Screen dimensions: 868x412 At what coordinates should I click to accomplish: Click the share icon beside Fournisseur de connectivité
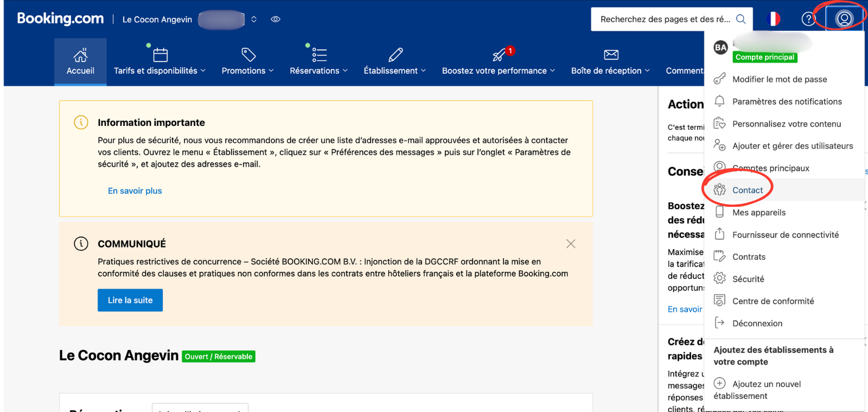pos(719,234)
